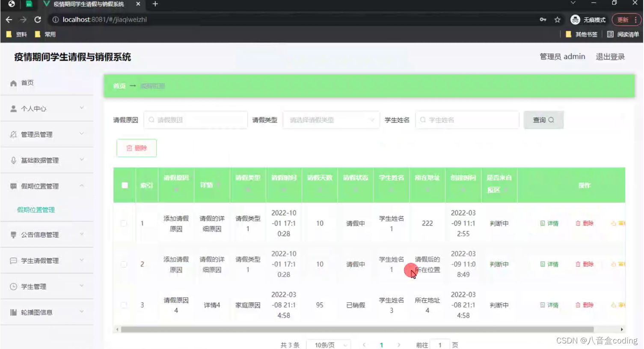
Task: Open the 请假类型 dropdown selector
Action: (331, 120)
